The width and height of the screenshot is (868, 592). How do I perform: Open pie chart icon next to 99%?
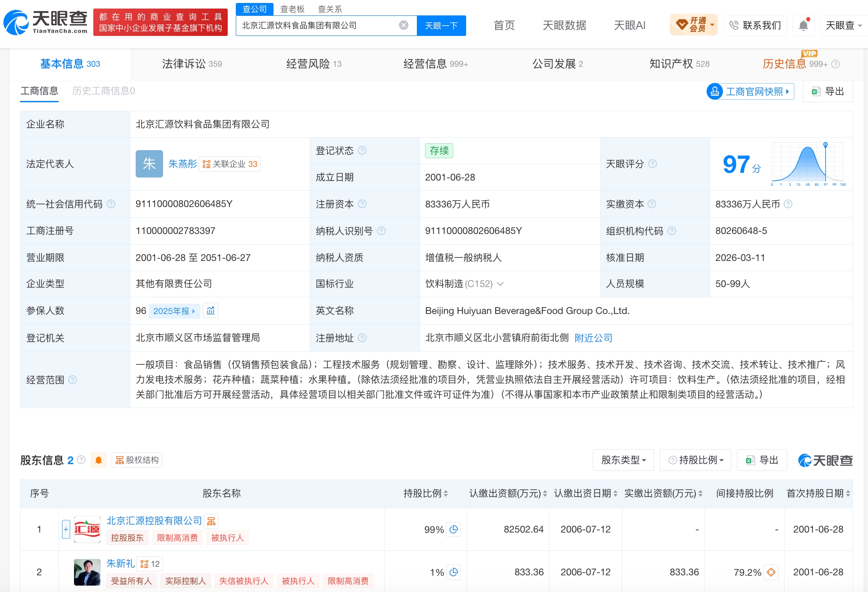coord(454,530)
